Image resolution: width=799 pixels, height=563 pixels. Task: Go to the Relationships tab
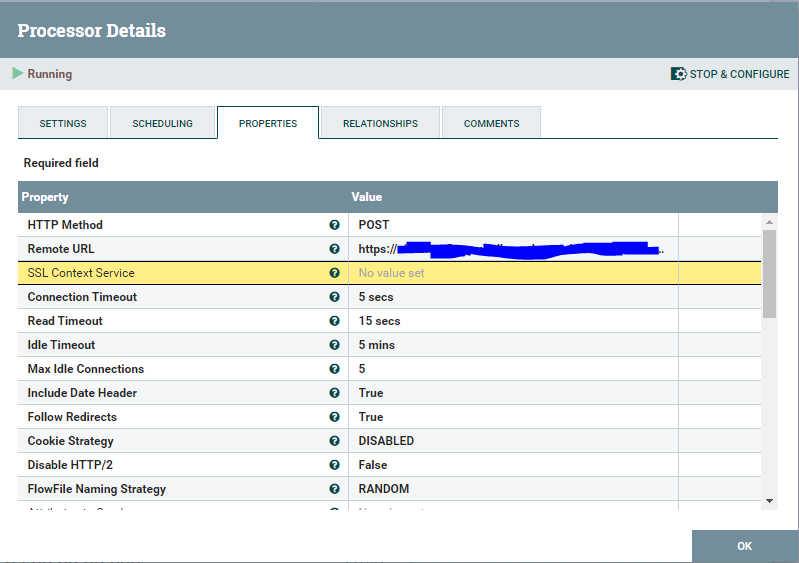(x=380, y=123)
